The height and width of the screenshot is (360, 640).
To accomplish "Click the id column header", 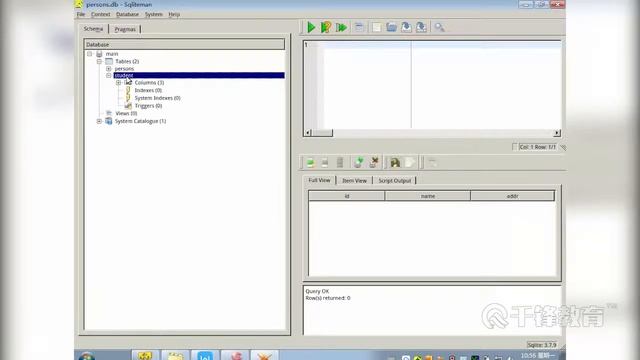I will [347, 196].
